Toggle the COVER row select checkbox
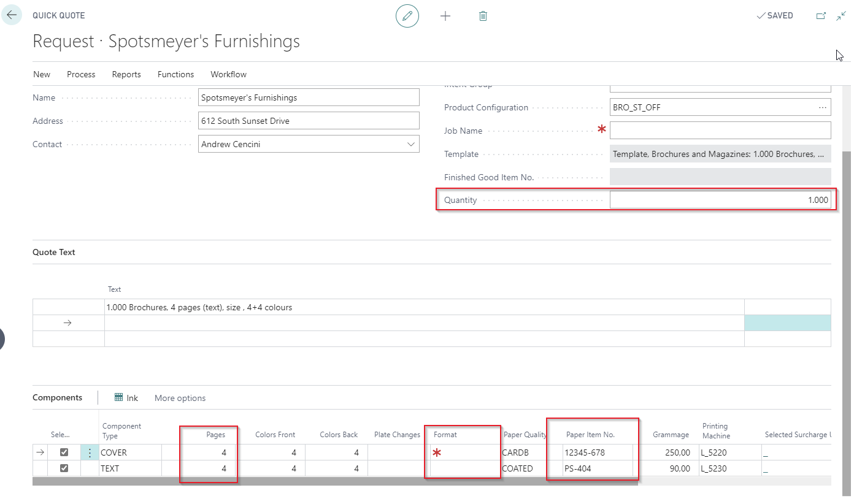 (64, 452)
